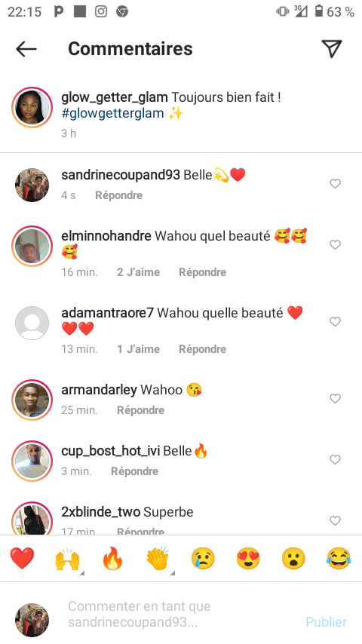The height and width of the screenshot is (644, 362).
Task: Reply to adamantraore7's comment
Action: click(x=202, y=349)
